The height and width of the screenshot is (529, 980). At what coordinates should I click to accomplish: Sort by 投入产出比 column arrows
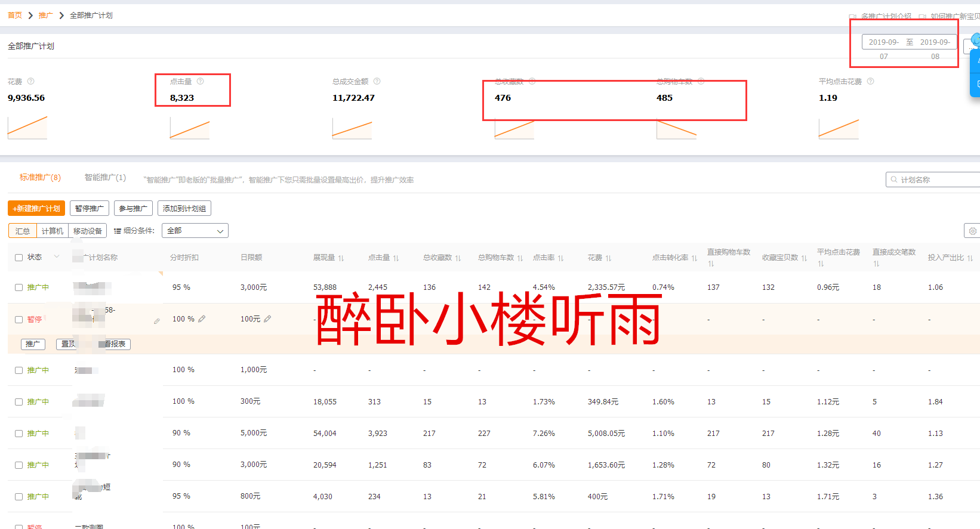(x=970, y=258)
